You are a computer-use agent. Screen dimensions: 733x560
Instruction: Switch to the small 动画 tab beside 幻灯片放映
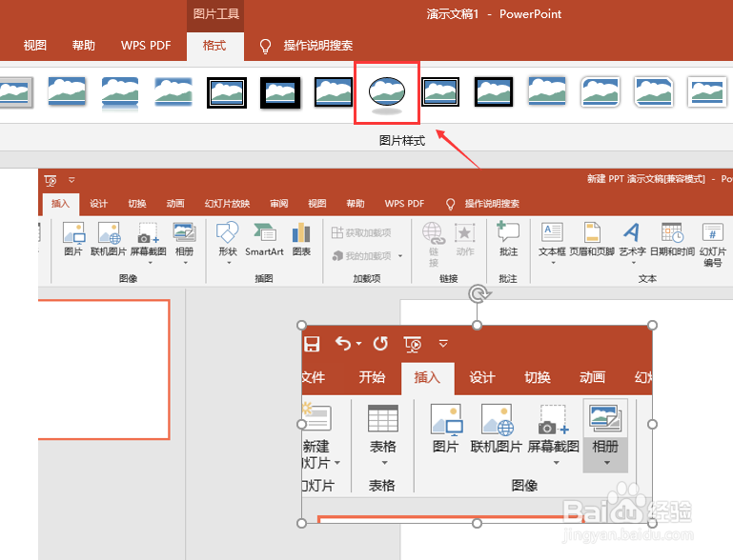coord(175,204)
